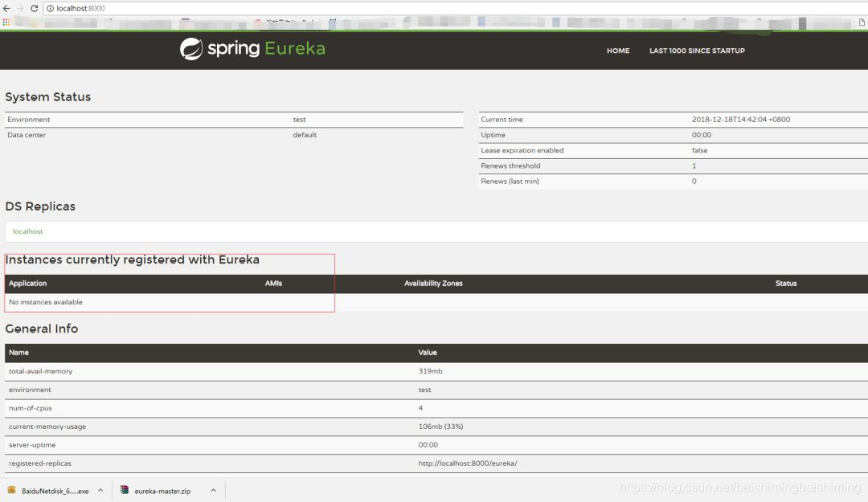
Task: Click the '319mb' memory value
Action: tap(430, 371)
